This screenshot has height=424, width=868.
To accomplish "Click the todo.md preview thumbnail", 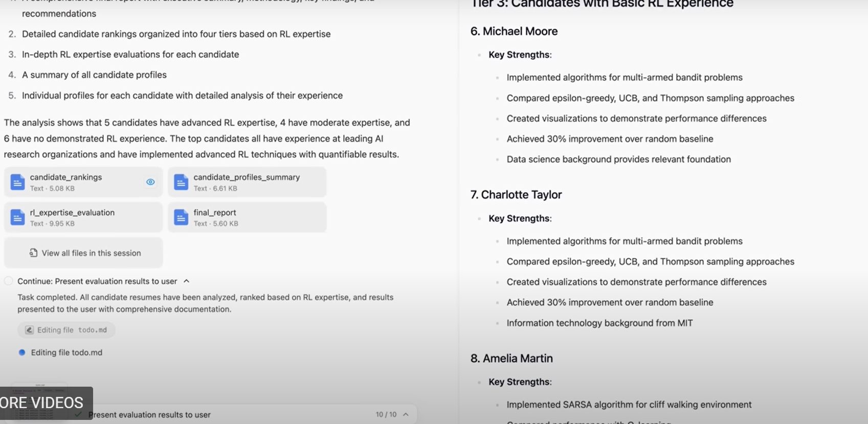I will 40,385.
